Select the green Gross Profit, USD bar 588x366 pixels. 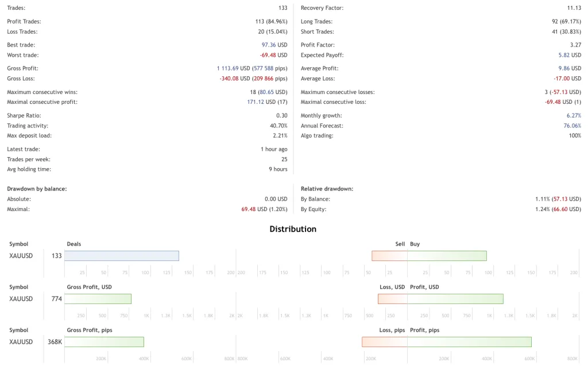(x=98, y=299)
